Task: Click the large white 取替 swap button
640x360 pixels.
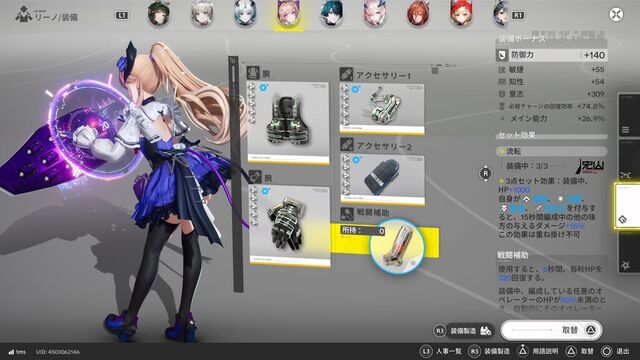Action: pyautogui.click(x=551, y=330)
